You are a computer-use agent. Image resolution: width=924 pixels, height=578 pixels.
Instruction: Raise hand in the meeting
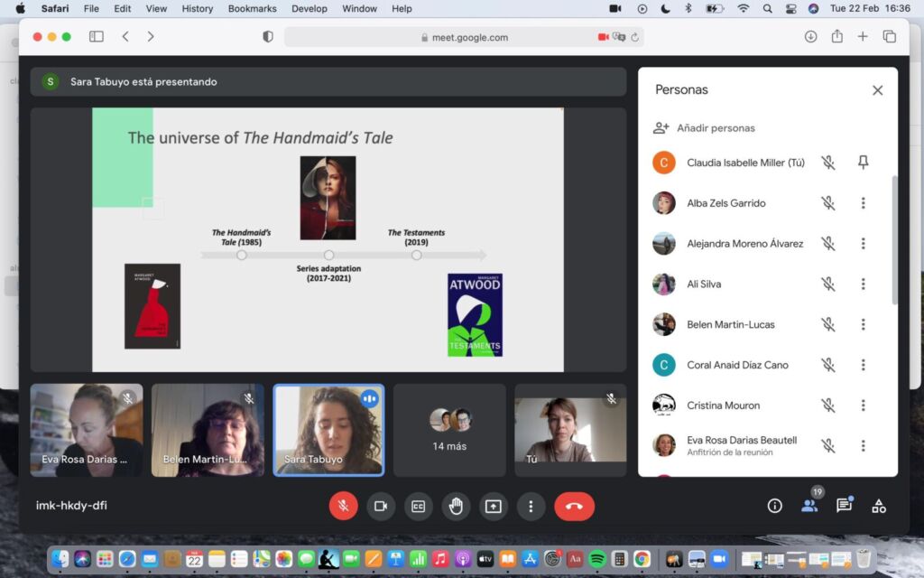[456, 506]
